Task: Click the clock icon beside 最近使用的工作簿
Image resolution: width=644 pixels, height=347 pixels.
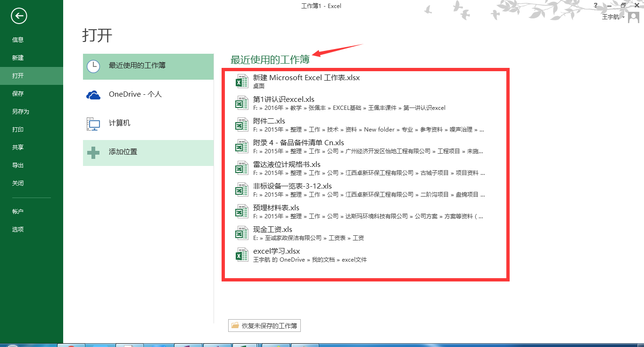Action: (x=93, y=66)
